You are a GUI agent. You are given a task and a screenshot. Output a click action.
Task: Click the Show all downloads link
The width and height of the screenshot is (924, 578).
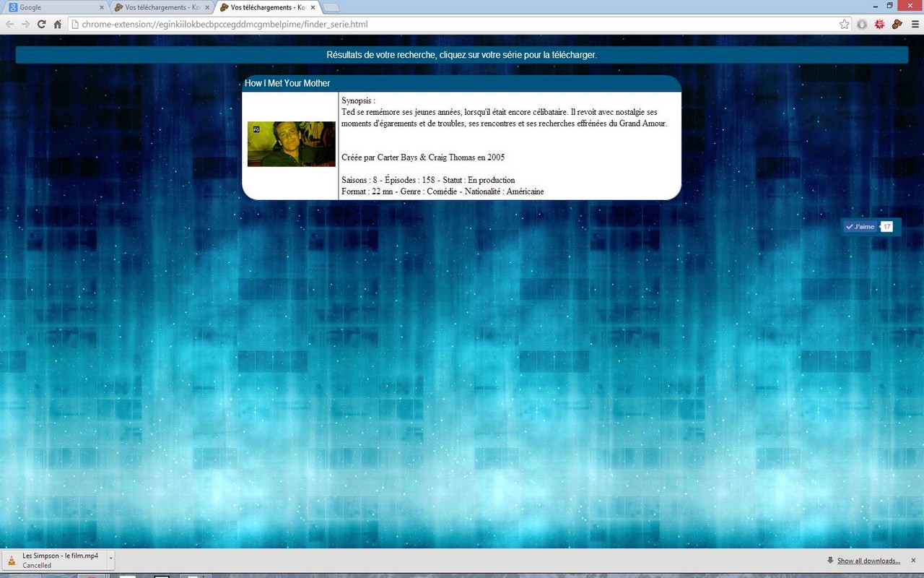pos(868,561)
